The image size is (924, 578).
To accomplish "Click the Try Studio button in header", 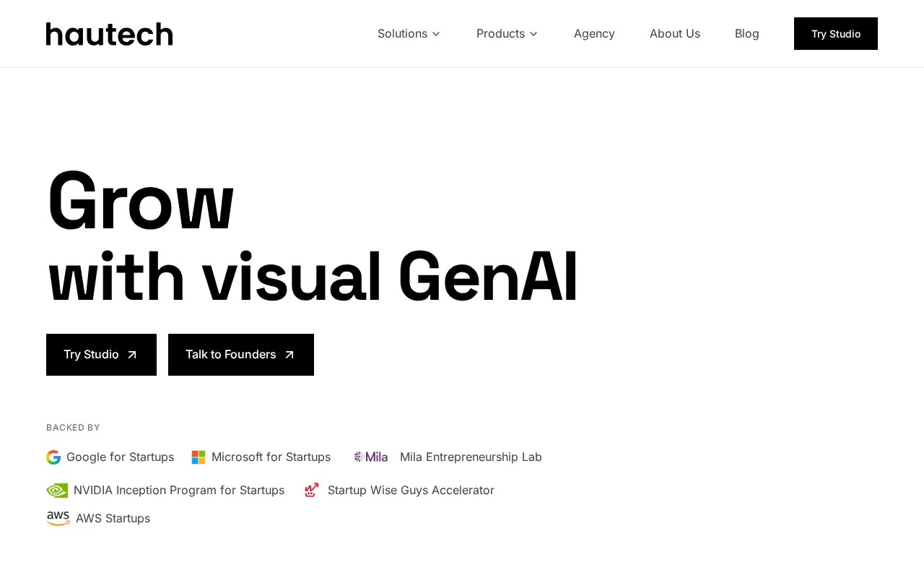I will click(836, 34).
